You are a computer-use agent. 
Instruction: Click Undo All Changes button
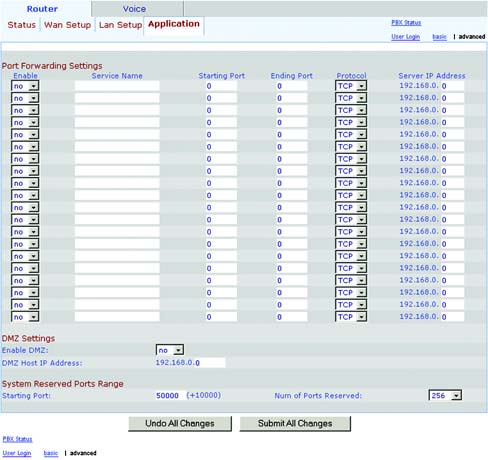point(180,424)
